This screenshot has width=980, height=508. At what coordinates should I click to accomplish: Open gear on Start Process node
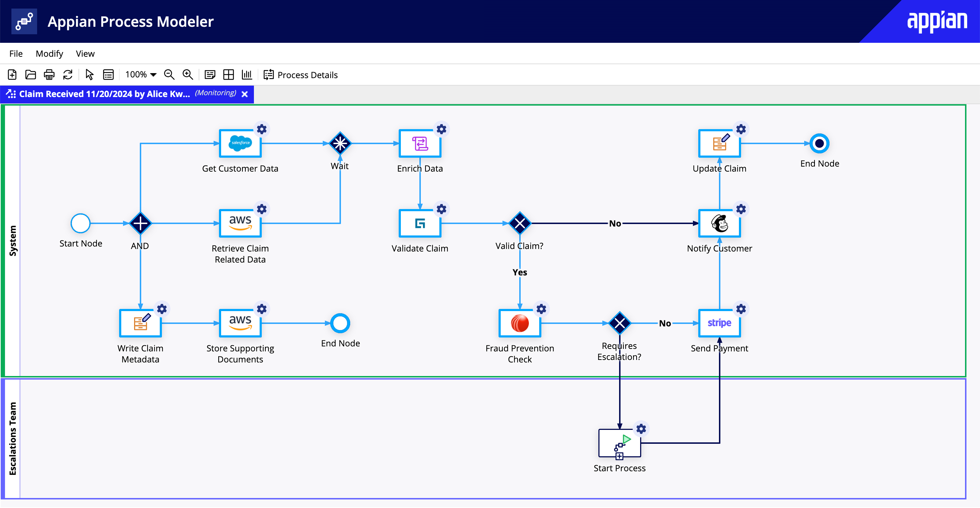(x=642, y=429)
